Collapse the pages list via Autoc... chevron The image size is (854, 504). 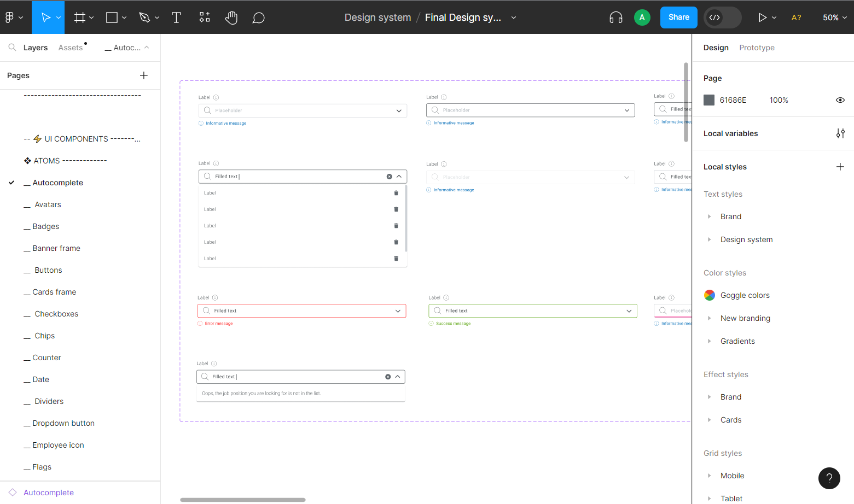coord(147,48)
